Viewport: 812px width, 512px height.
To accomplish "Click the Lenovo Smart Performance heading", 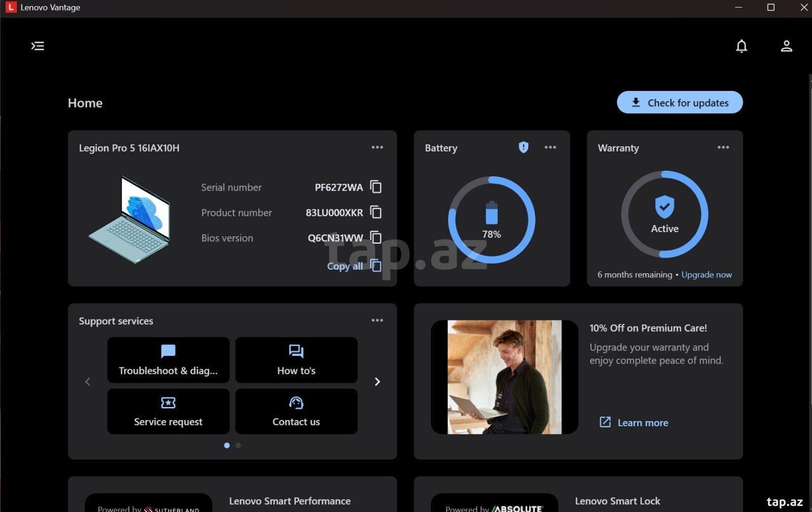I will (290, 501).
